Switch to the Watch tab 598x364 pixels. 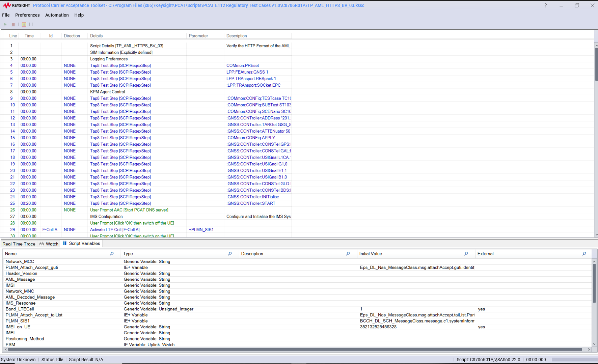coord(49,244)
